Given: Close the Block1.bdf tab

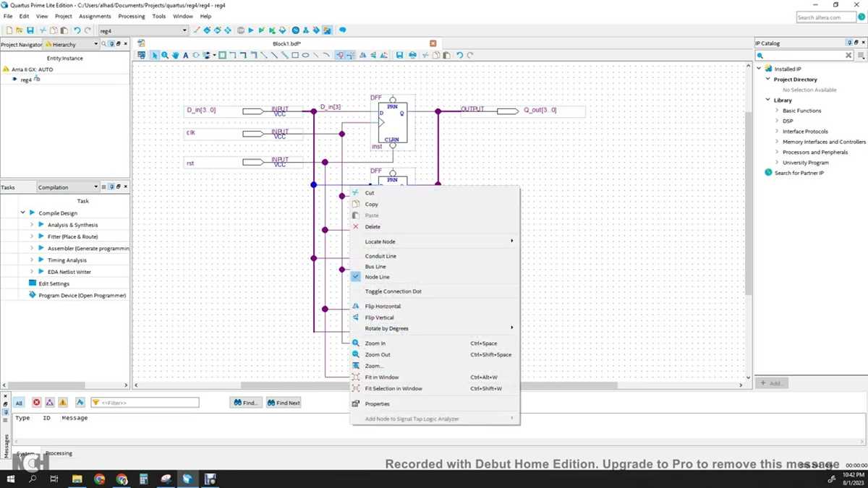Looking at the screenshot, I should click(433, 44).
